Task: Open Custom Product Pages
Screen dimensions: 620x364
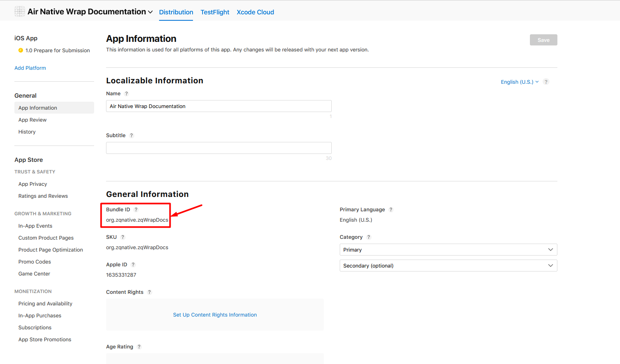Action: click(46, 238)
